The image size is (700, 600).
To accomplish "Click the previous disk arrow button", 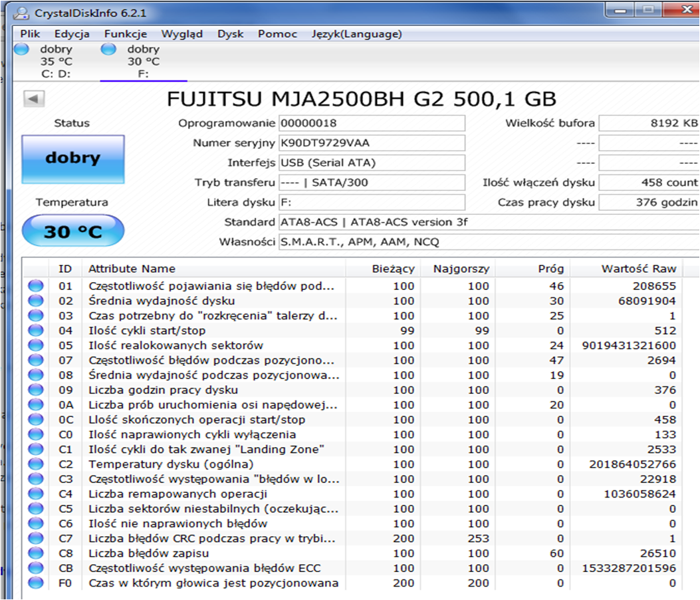I will click(34, 98).
